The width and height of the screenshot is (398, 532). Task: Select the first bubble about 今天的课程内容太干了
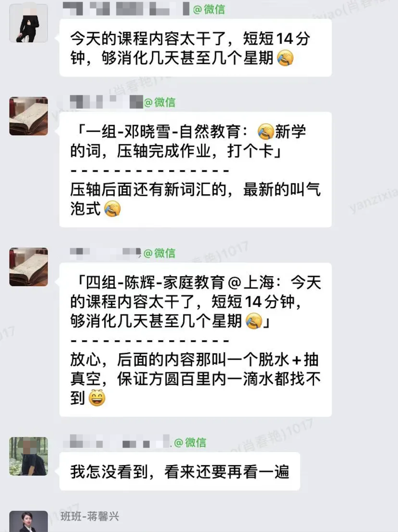[196, 48]
